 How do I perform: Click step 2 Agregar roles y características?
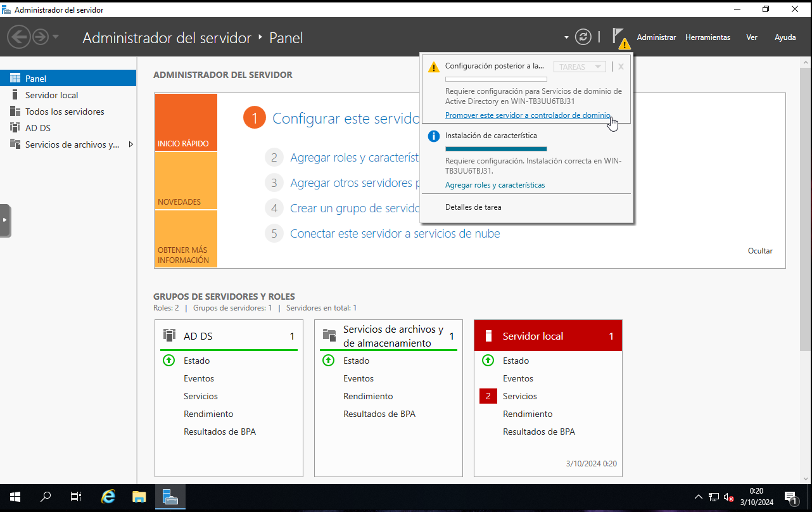pos(355,158)
